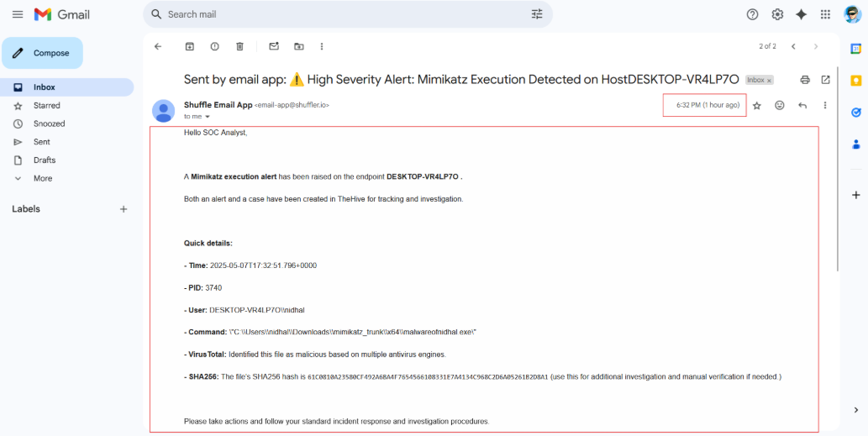Print the email conversation
Screen dimensions: 868x436
click(805, 80)
